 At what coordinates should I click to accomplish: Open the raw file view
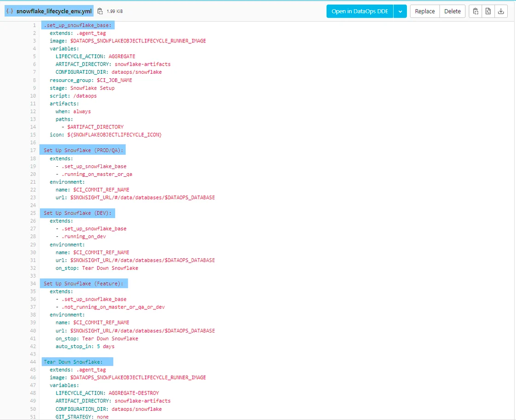[488, 11]
